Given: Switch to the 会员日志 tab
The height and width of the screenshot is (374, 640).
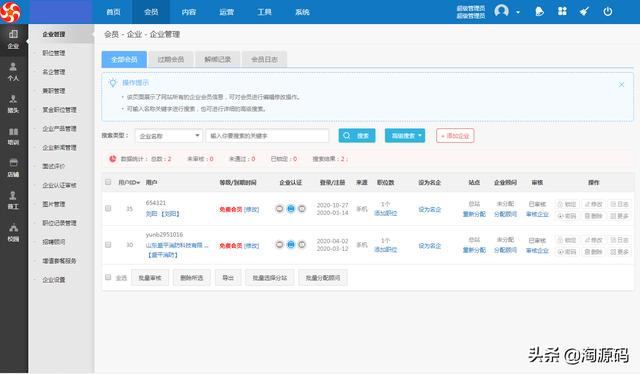Looking at the screenshot, I should coord(264,59).
